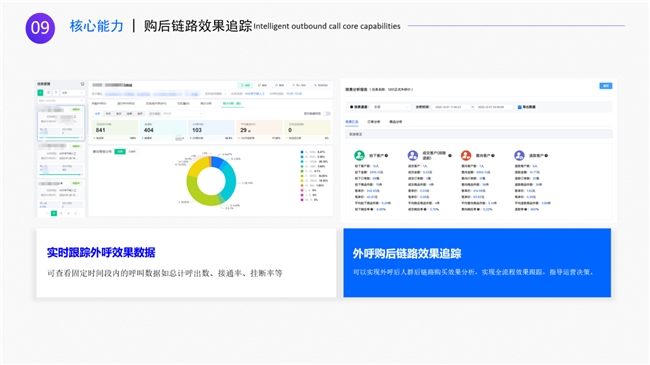This screenshot has width=650, height=365.
Task: Open the third report tab
Action: pos(396,122)
